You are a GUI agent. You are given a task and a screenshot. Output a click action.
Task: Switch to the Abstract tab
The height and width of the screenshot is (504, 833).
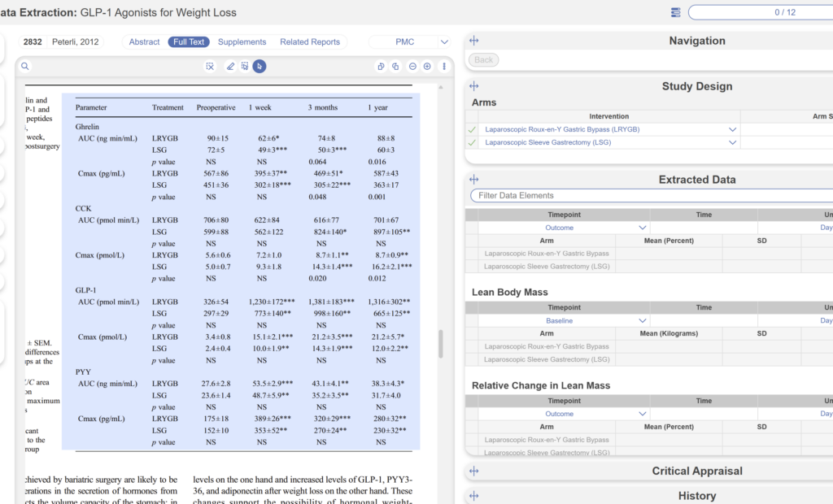(144, 42)
